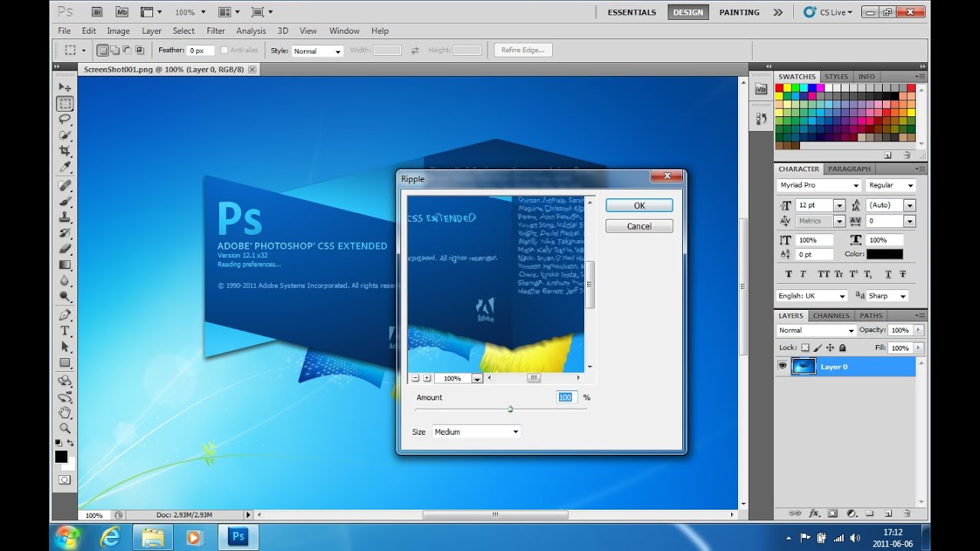The width and height of the screenshot is (980, 551).
Task: Select the Crop tool
Action: tap(65, 152)
